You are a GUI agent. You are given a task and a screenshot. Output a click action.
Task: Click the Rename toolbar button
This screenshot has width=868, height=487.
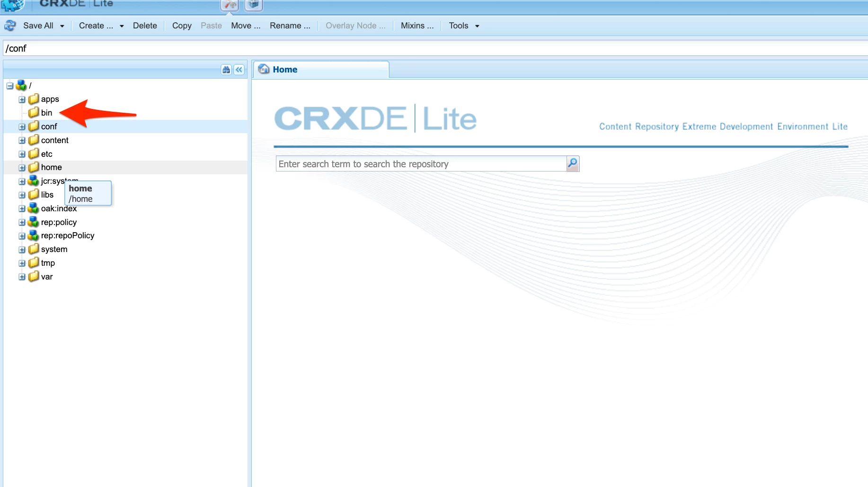pyautogui.click(x=290, y=26)
